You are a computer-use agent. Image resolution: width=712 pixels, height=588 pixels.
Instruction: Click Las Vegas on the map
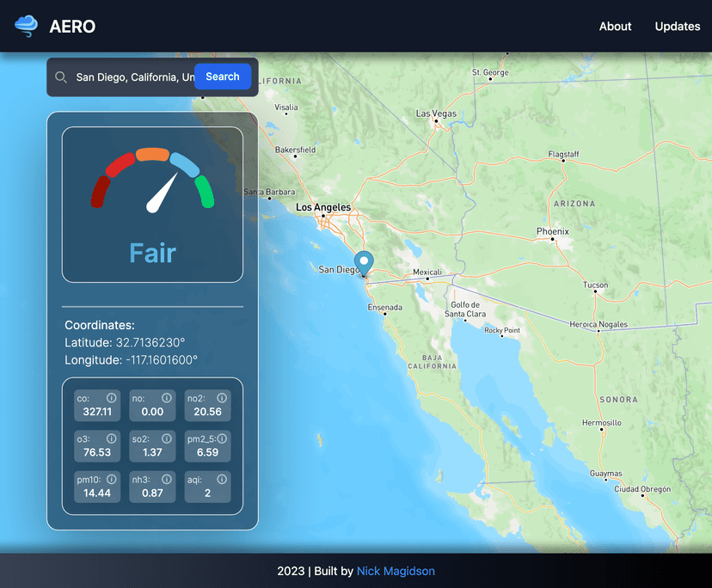tap(436, 114)
